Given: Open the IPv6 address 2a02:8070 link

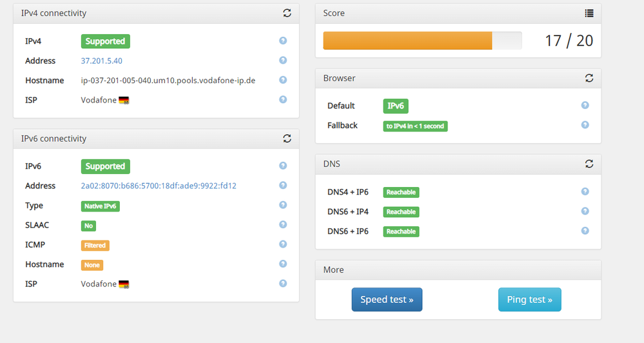Looking at the screenshot, I should [158, 186].
